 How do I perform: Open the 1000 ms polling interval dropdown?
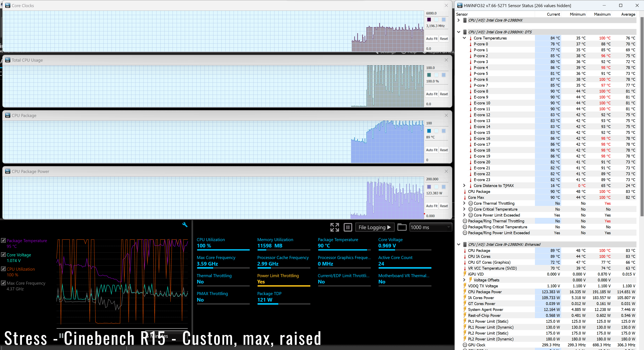coord(431,227)
